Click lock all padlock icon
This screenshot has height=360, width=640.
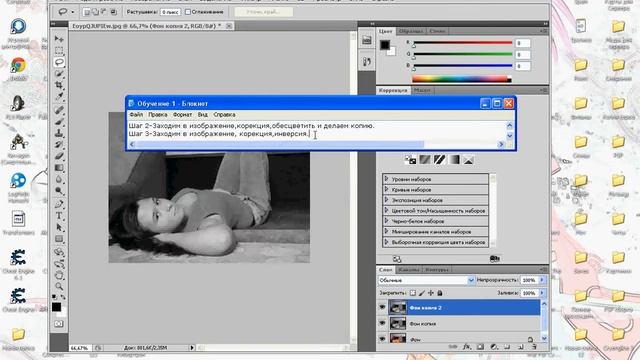point(440,293)
